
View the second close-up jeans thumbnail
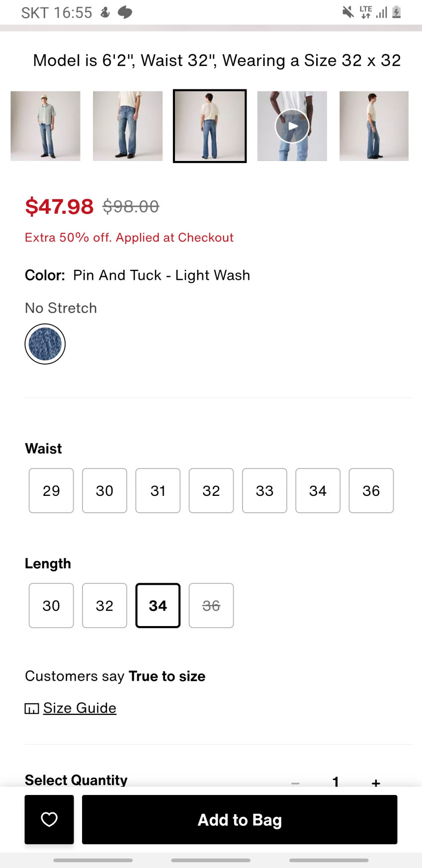coord(128,126)
